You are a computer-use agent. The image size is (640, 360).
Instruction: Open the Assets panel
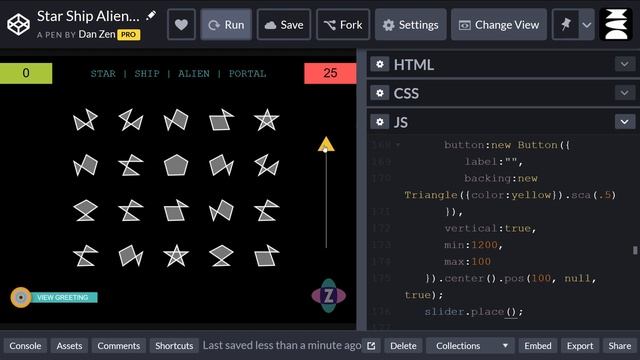(x=69, y=346)
